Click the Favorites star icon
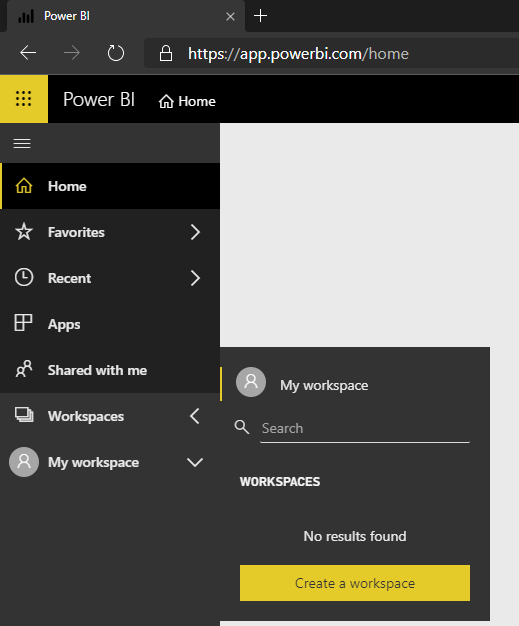Viewport: 519px width, 626px height. [24, 232]
